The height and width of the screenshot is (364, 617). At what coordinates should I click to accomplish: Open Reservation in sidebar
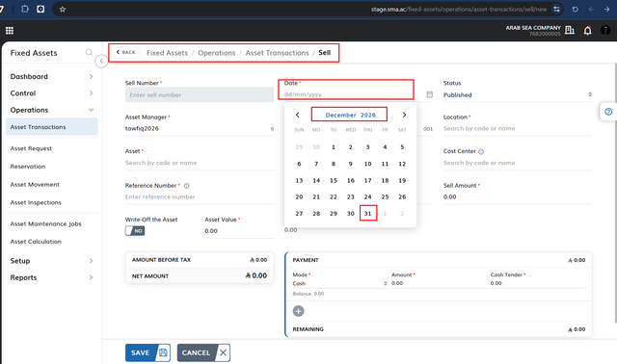pyautogui.click(x=28, y=167)
